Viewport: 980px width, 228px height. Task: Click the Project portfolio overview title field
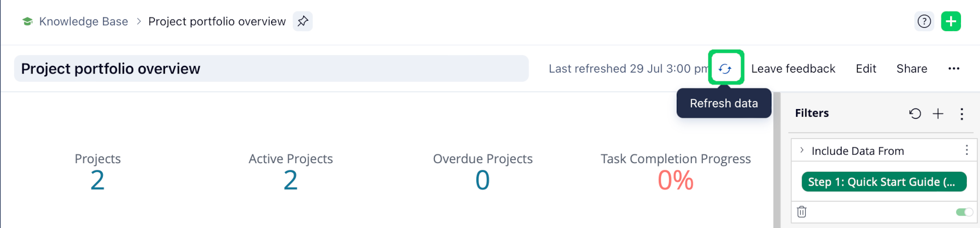271,69
